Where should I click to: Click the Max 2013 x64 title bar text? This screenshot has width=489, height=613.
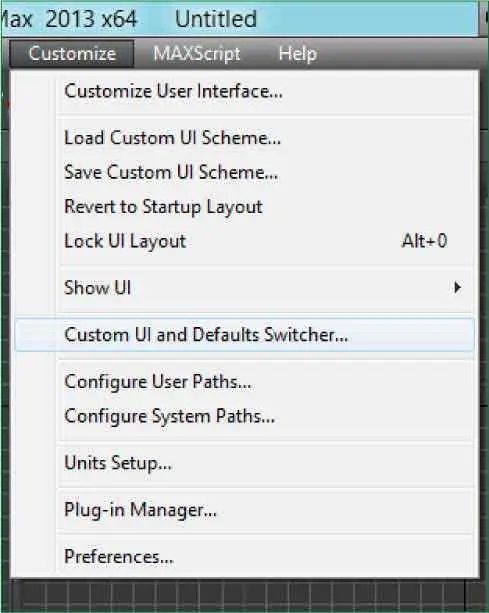(69, 19)
